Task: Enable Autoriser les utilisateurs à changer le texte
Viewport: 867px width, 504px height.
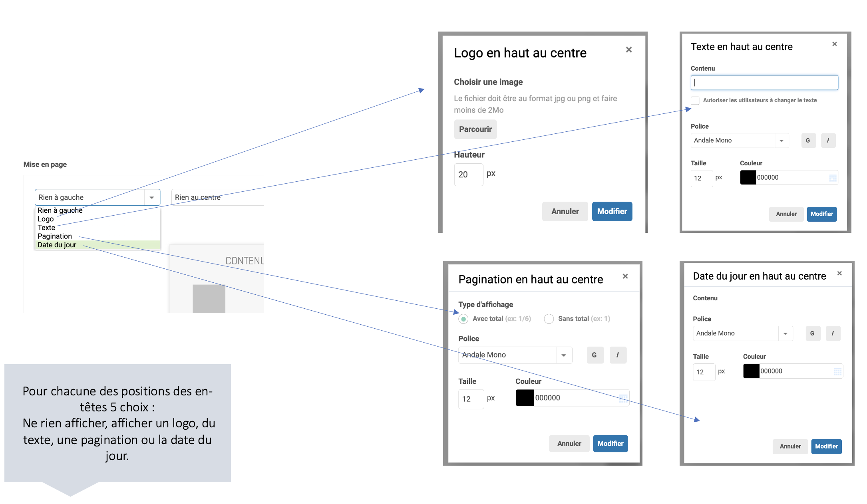Action: point(695,100)
